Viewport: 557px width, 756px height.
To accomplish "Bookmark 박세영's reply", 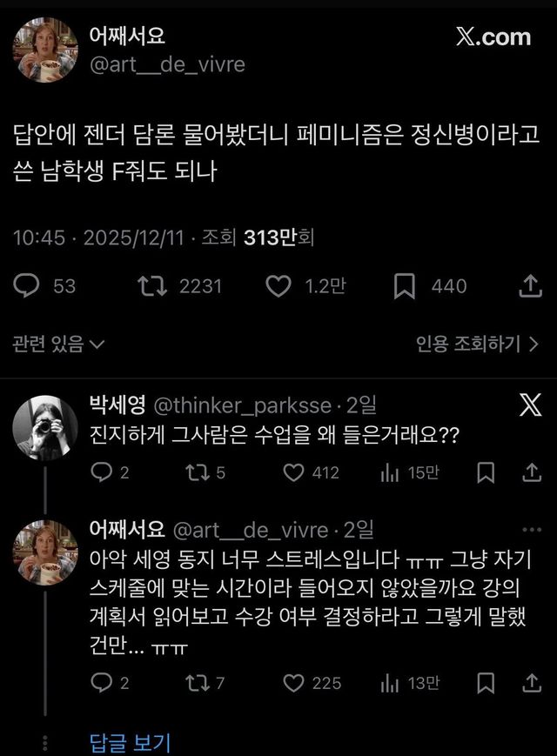I will click(487, 472).
